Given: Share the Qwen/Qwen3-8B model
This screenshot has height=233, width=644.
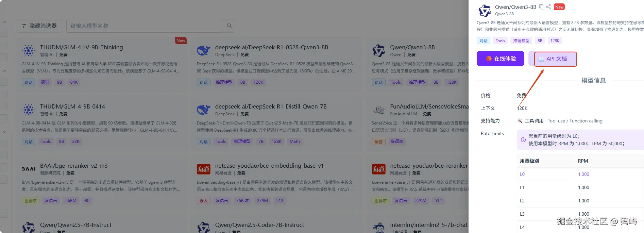Looking at the screenshot, I should [x=548, y=7].
